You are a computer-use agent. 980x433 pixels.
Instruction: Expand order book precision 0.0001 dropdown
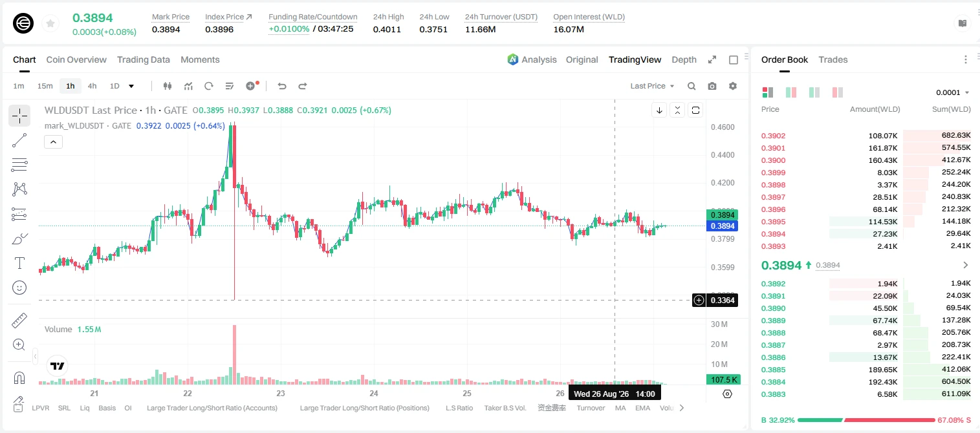pos(953,92)
